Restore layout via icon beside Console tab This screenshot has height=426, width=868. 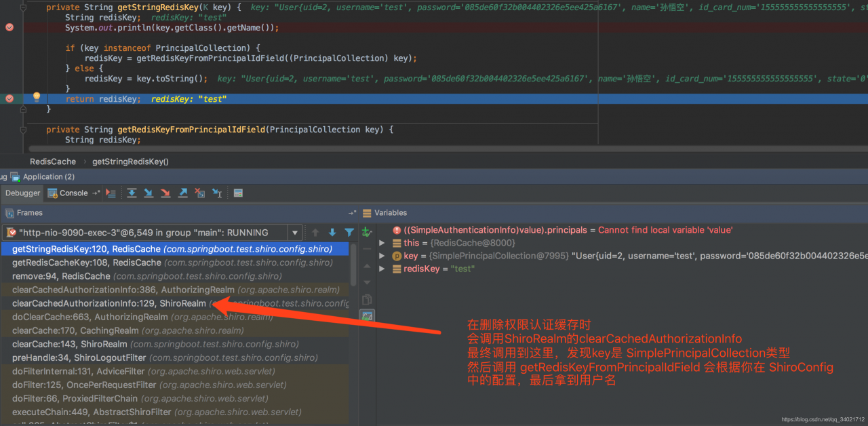coord(96,193)
